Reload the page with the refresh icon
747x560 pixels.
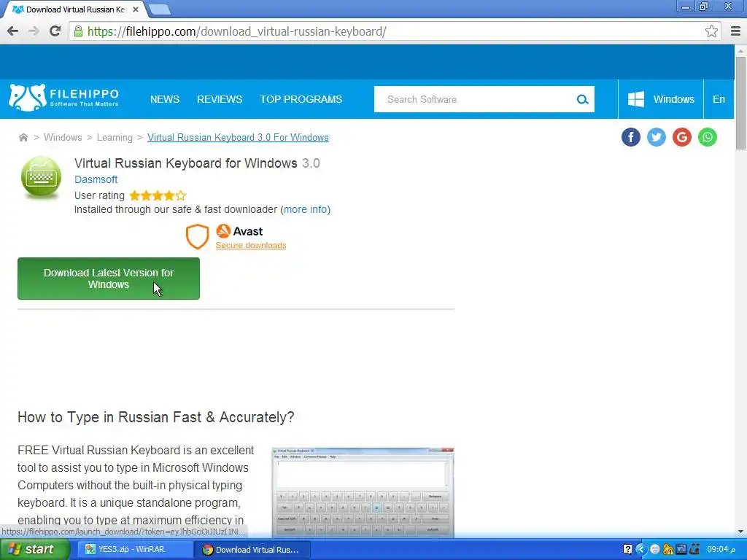click(x=55, y=31)
